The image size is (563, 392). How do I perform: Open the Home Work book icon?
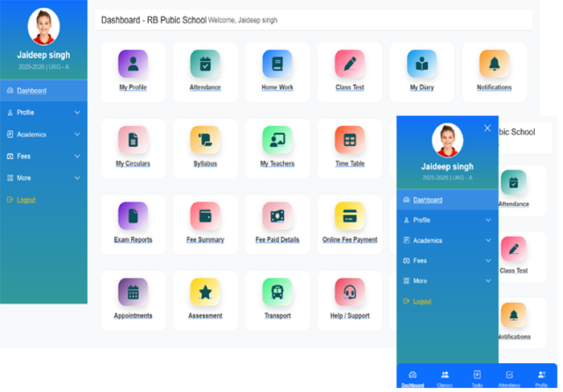pos(277,63)
